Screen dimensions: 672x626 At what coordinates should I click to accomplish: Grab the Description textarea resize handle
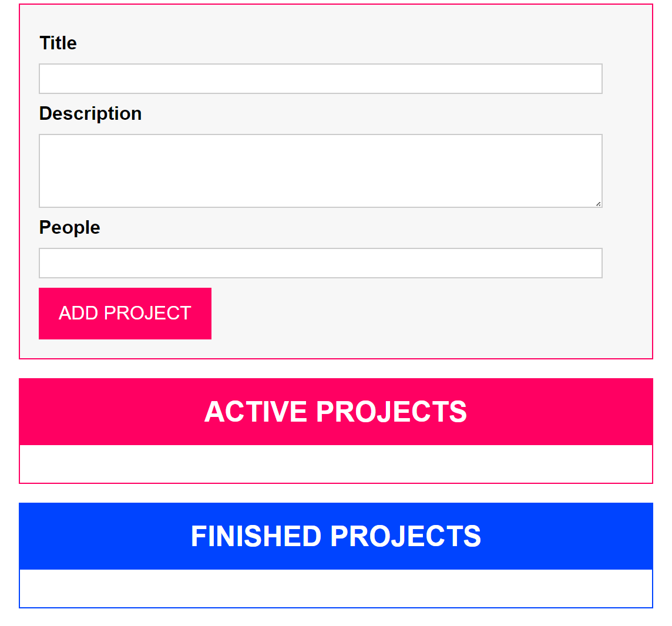[x=598, y=204]
